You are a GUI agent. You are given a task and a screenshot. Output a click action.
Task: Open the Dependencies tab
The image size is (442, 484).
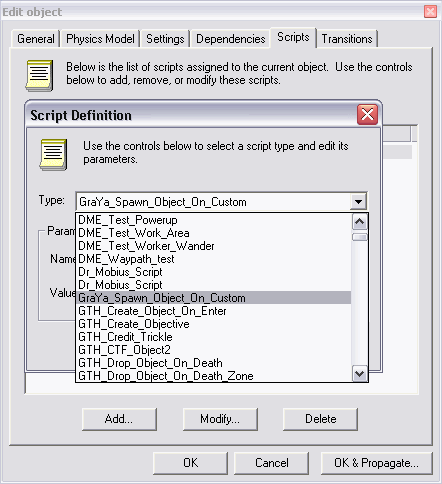(x=231, y=39)
